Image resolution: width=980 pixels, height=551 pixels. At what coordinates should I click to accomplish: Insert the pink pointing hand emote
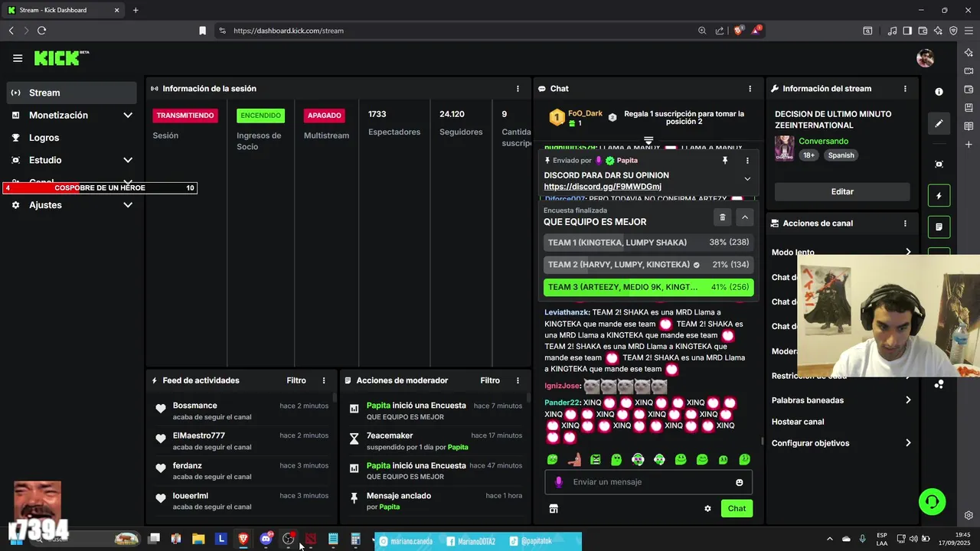click(x=574, y=459)
